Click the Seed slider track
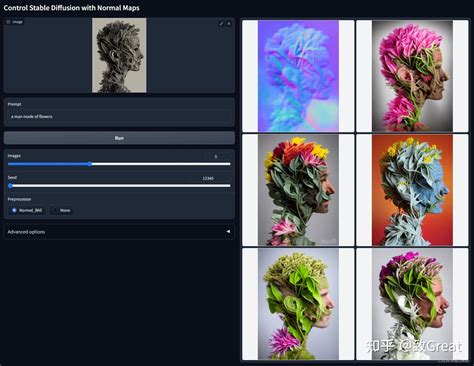The height and width of the screenshot is (366, 474). 119,186
